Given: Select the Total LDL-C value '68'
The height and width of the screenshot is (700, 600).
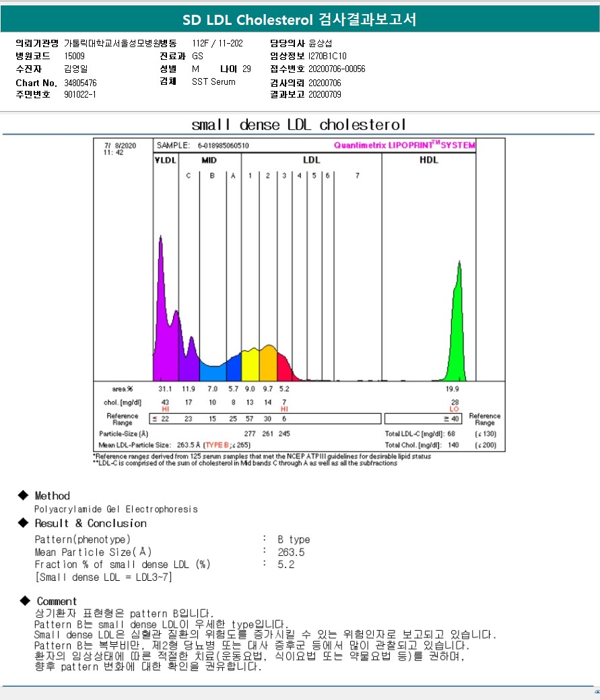Looking at the screenshot, I should pyautogui.click(x=451, y=433).
